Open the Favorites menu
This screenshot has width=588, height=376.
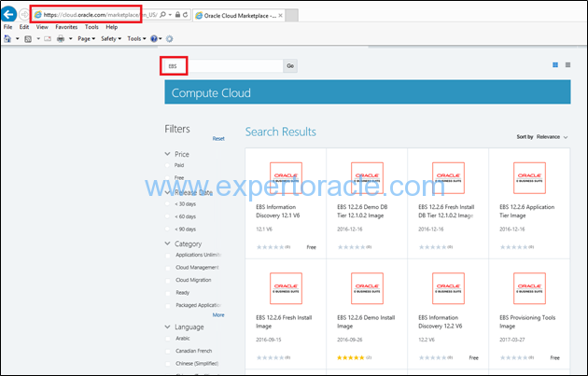click(x=66, y=27)
